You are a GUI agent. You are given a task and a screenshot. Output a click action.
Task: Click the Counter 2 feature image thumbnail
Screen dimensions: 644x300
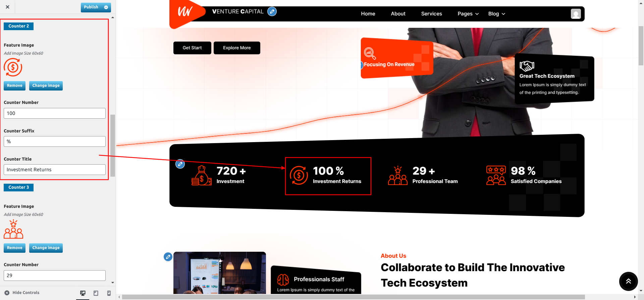click(x=13, y=67)
